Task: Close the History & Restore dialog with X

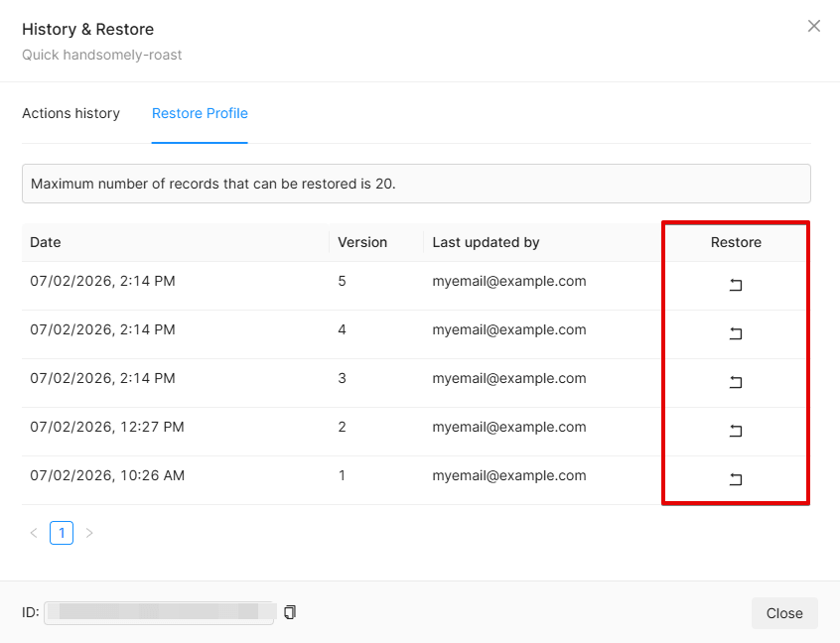Action: [x=814, y=26]
